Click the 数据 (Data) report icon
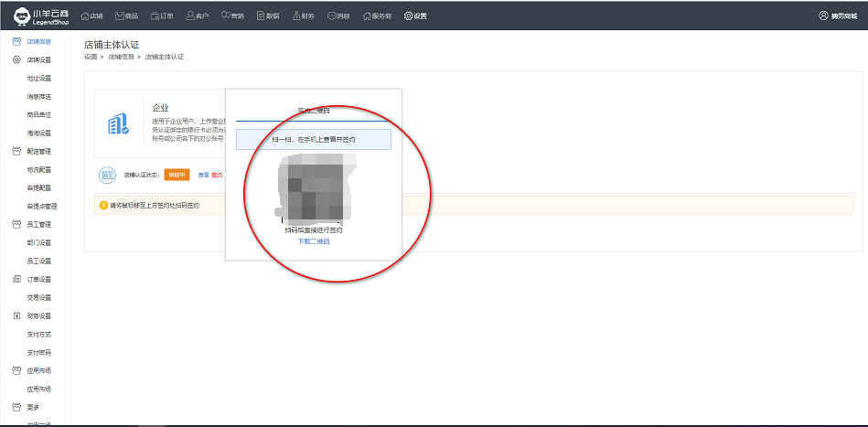This screenshot has height=427, width=868. click(x=261, y=16)
